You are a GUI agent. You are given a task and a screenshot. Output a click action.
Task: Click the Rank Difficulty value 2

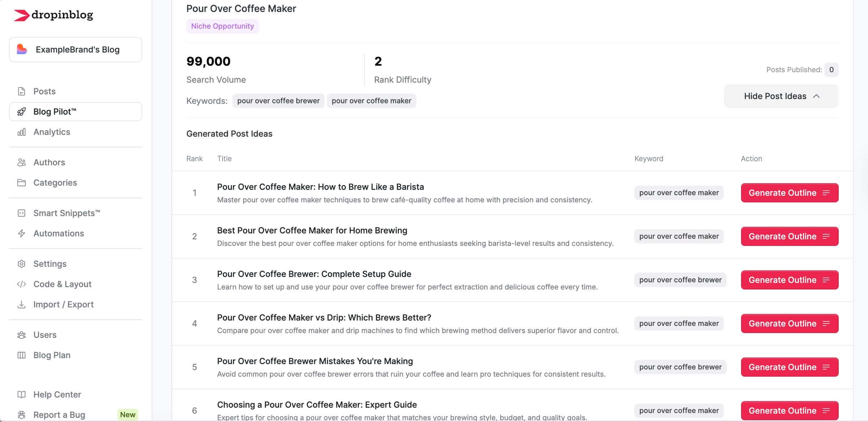click(x=378, y=61)
